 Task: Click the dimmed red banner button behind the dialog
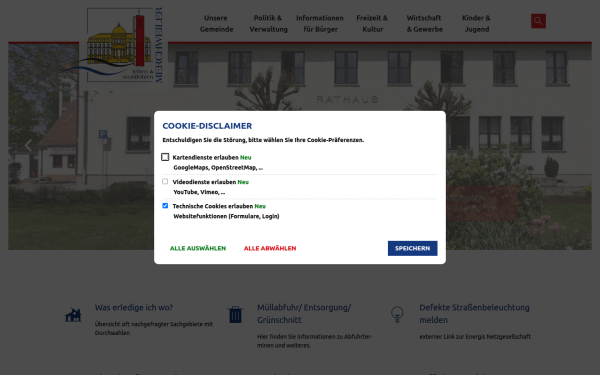tap(482, 204)
